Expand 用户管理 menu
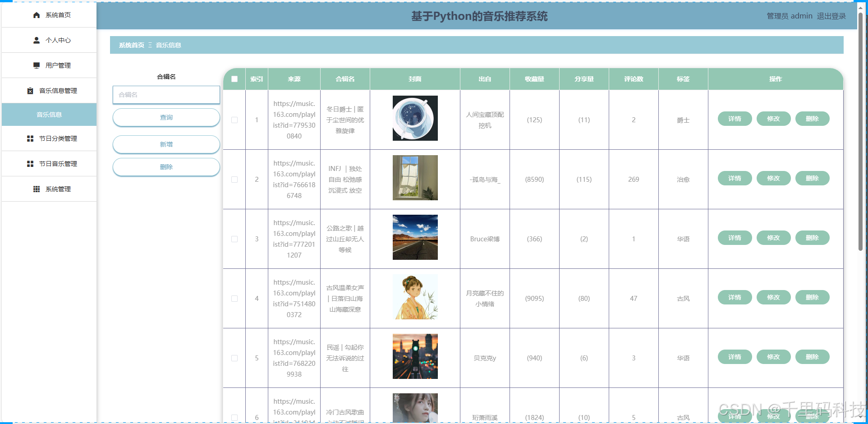 point(49,65)
